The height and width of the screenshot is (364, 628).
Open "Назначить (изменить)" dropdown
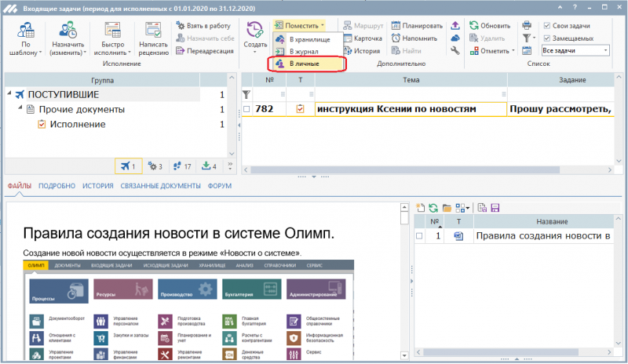click(68, 39)
